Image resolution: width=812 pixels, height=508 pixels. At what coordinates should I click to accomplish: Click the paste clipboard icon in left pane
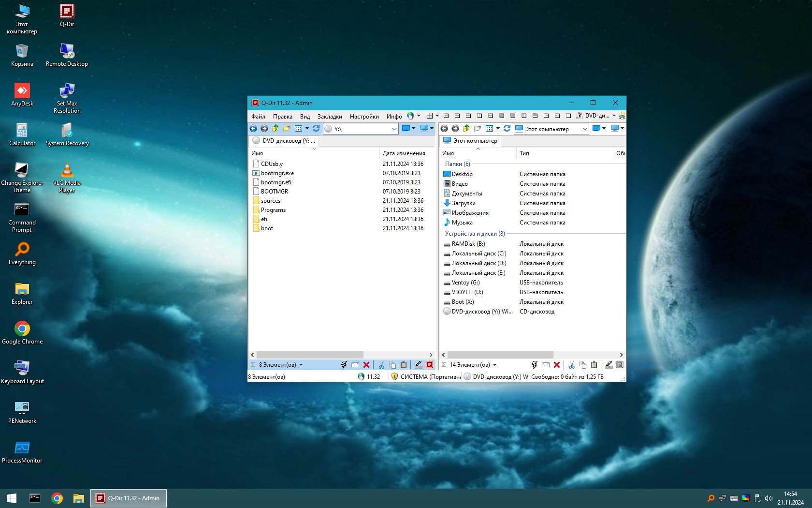[x=404, y=365]
